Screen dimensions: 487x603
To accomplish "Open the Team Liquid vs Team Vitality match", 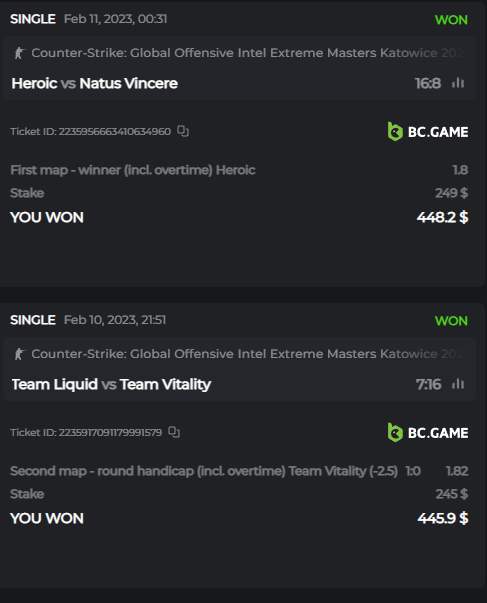I will pos(112,385).
